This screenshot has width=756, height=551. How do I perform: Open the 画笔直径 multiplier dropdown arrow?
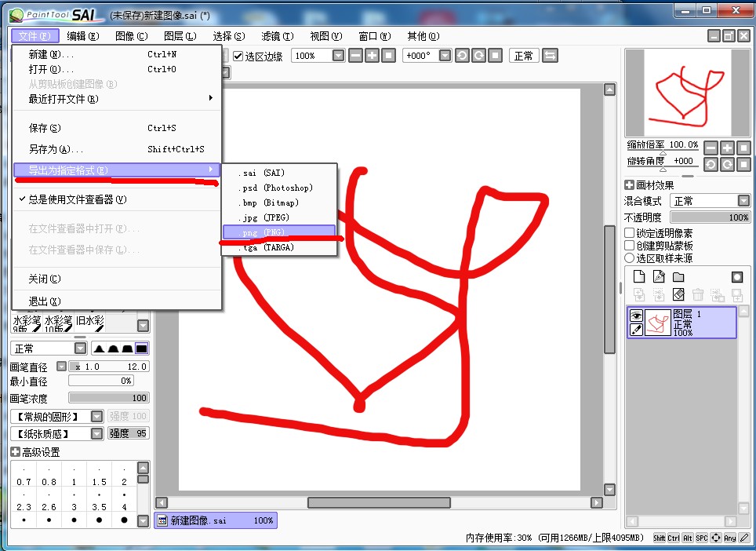pos(61,367)
